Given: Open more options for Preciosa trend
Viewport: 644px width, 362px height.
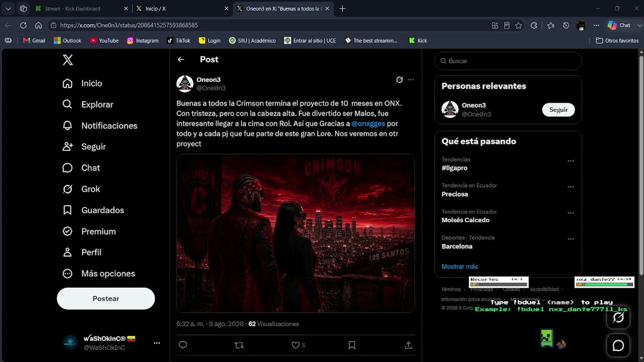Looking at the screenshot, I should (571, 187).
